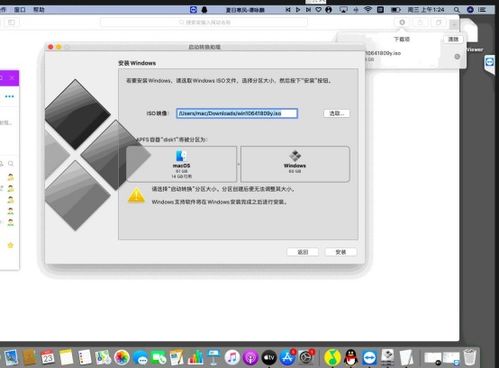The width and height of the screenshot is (499, 368).
Task: Click TeamViewer menu bar icon
Action: pos(193,10)
